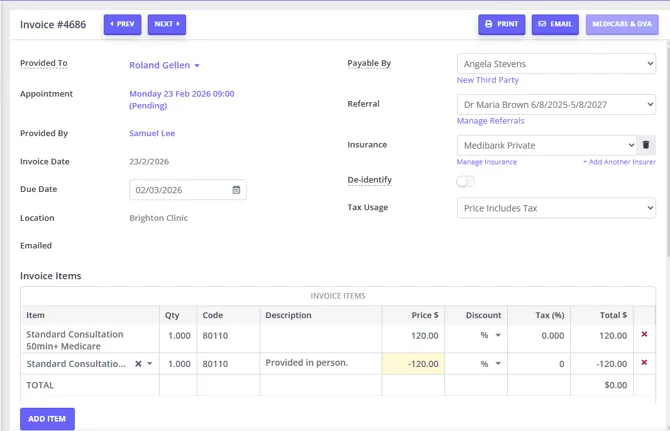Open the Due Date calendar picker icon
The height and width of the screenshot is (431, 670).
coord(236,190)
